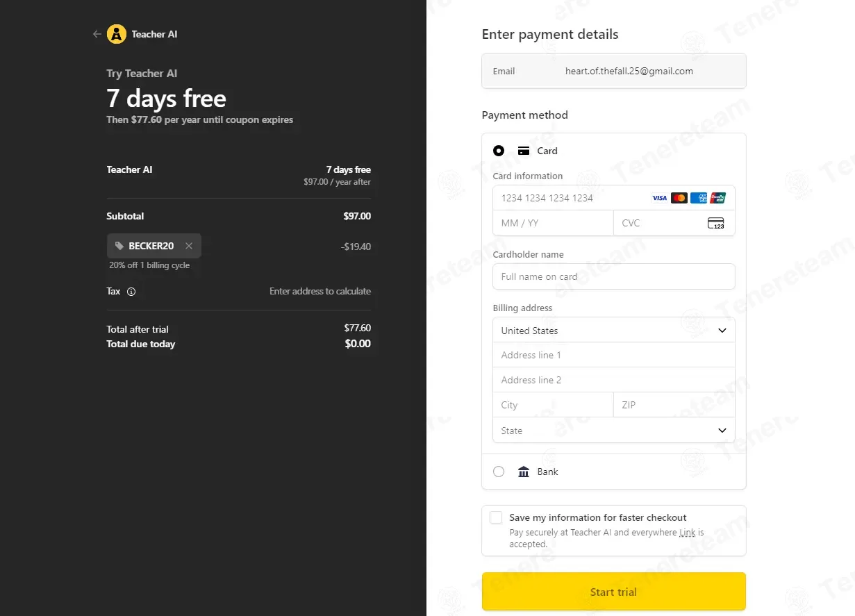The width and height of the screenshot is (855, 616).
Task: Click the discount amount -$19.40
Action: point(356,247)
